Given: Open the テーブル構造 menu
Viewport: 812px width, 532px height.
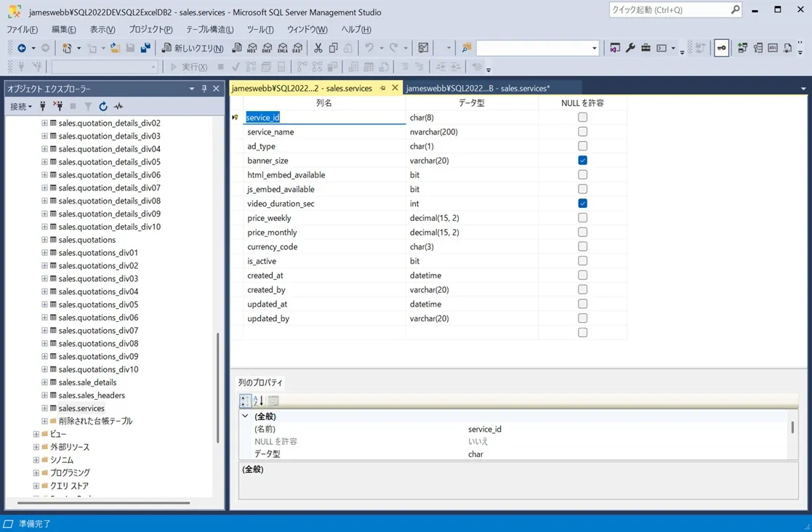Looking at the screenshot, I should click(210, 30).
